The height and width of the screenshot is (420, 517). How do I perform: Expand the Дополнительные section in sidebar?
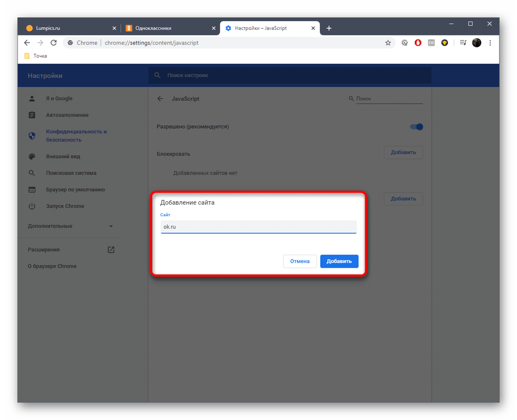(71, 226)
